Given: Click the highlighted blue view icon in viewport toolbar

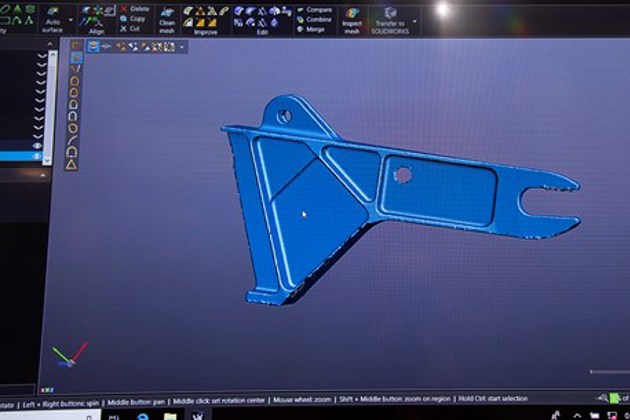Looking at the screenshot, I should coord(93,47).
